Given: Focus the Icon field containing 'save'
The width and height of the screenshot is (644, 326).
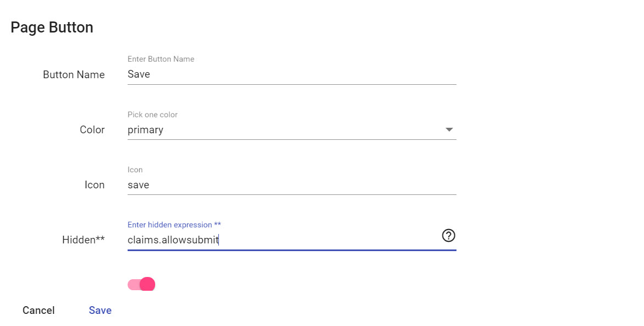Looking at the screenshot, I should pyautogui.click(x=291, y=185).
